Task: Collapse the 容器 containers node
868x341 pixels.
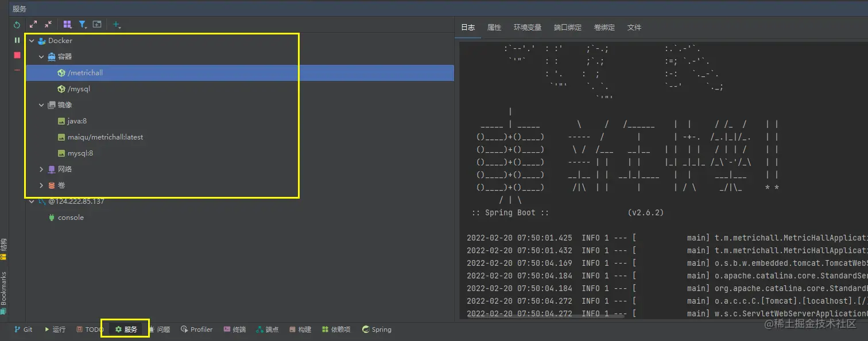Action: coord(41,57)
